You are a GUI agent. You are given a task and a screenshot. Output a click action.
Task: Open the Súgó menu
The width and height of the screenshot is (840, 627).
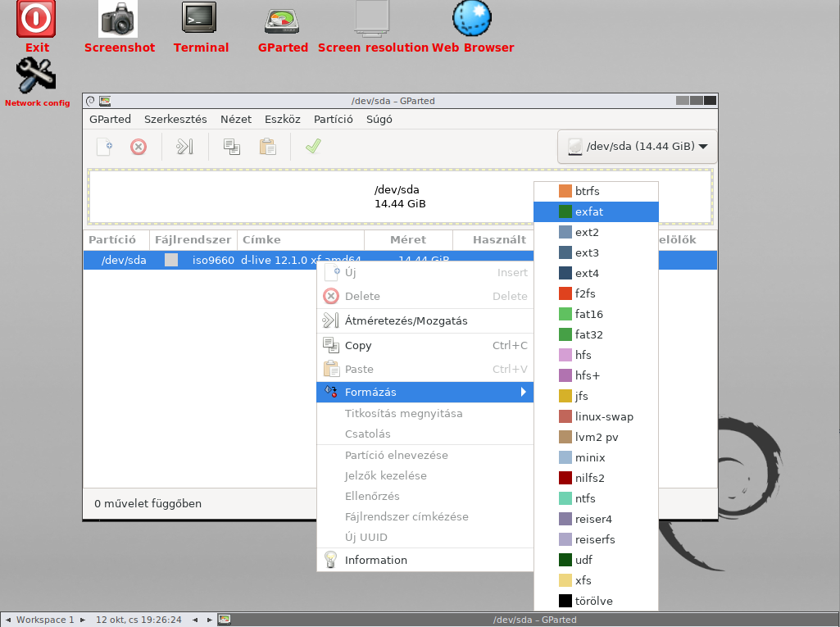click(379, 119)
